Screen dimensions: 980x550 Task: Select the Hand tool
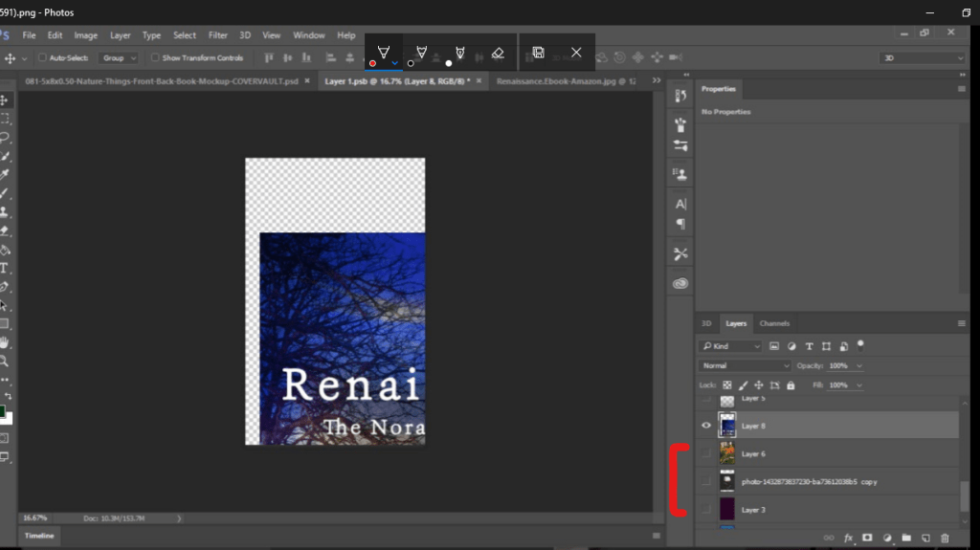pos(5,342)
